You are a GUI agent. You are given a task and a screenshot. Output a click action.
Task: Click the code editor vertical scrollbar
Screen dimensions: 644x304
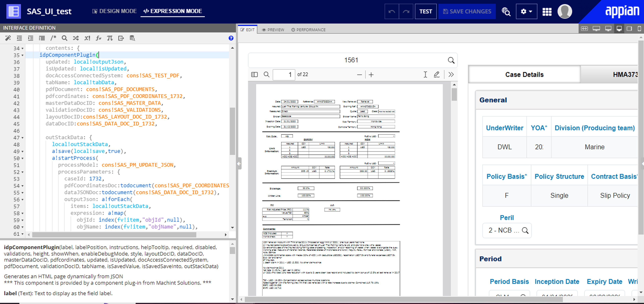tap(232, 131)
